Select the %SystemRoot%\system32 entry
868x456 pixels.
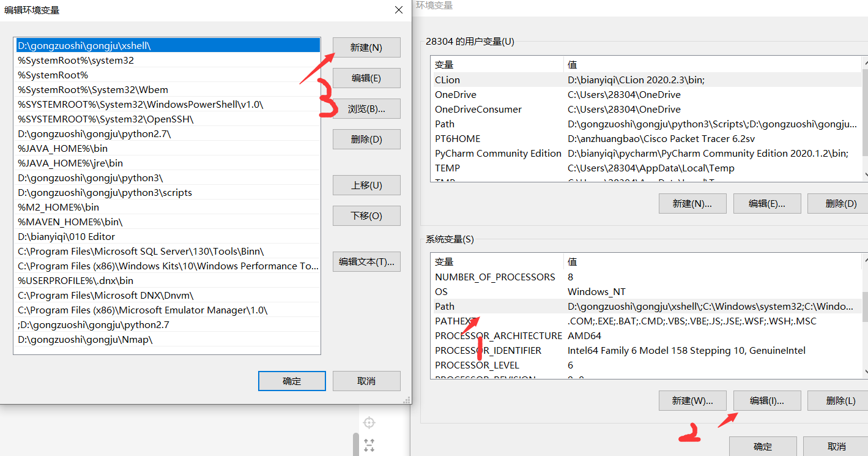click(167, 60)
